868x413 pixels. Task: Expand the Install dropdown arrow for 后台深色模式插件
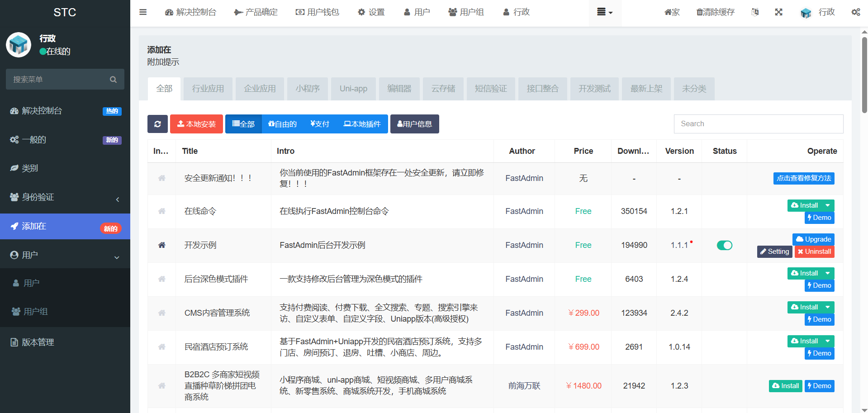828,273
